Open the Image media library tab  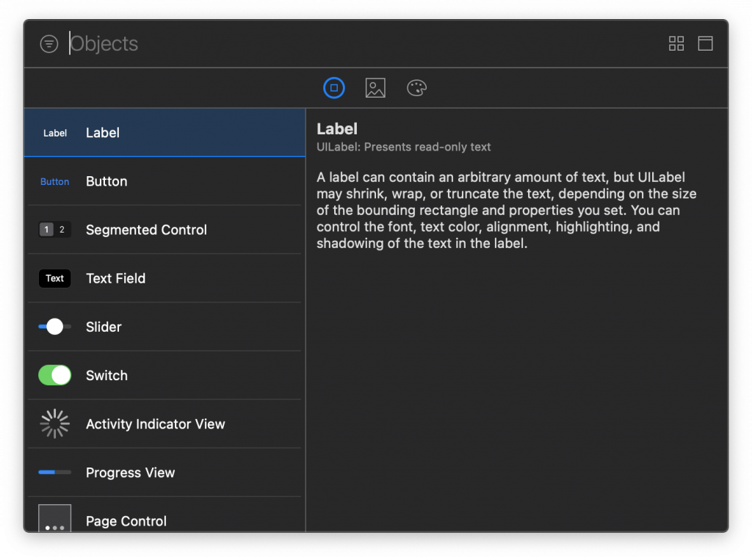[x=375, y=88]
